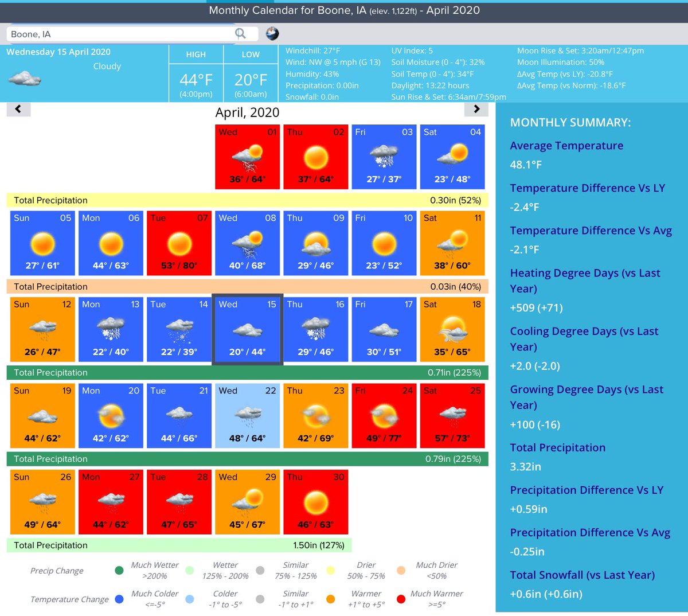
Task: Click the search magnifier icon
Action: (x=240, y=34)
